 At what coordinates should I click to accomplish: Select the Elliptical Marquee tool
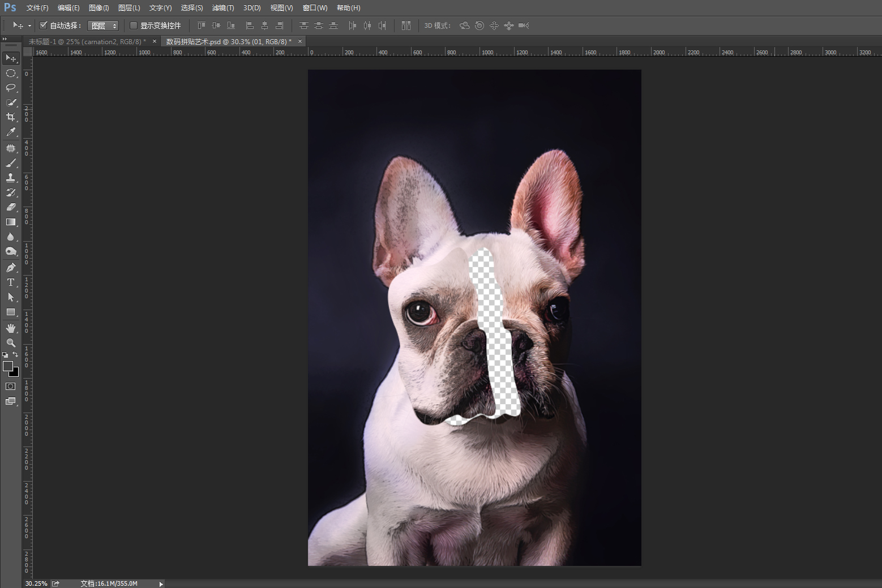(x=11, y=73)
